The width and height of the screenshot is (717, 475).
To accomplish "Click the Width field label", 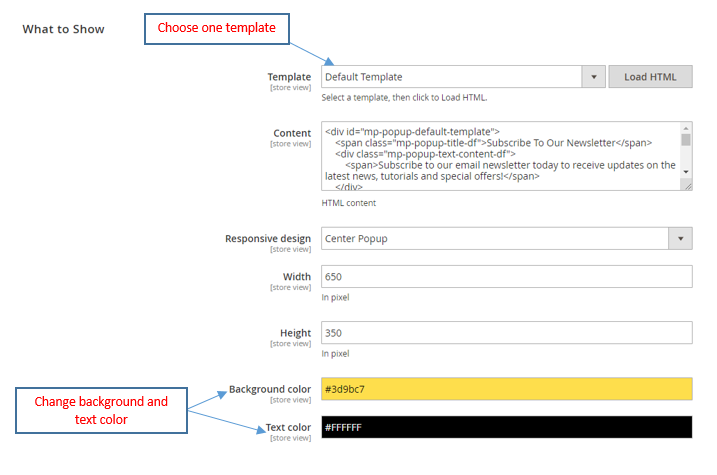I will click(297, 277).
